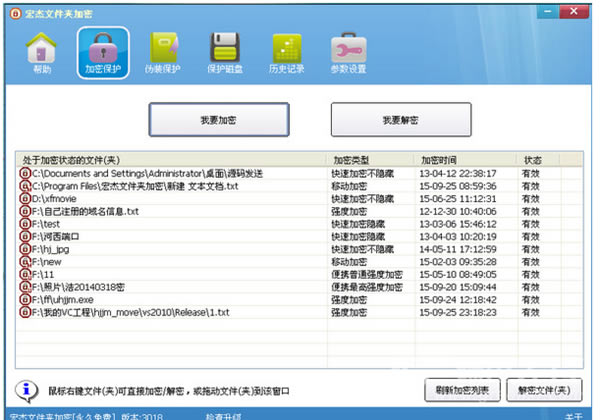Click the 我要解密 button
The image size is (600, 420).
point(401,120)
